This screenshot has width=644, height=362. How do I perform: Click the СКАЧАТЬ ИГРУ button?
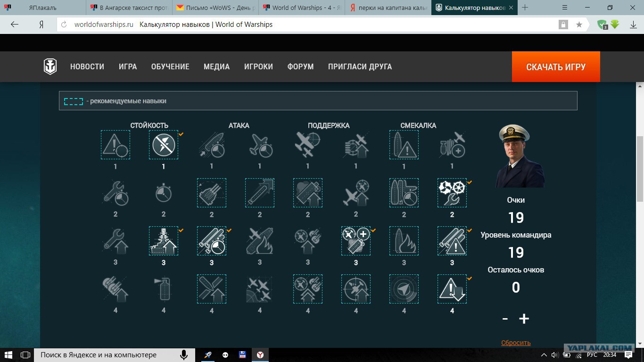[556, 67]
